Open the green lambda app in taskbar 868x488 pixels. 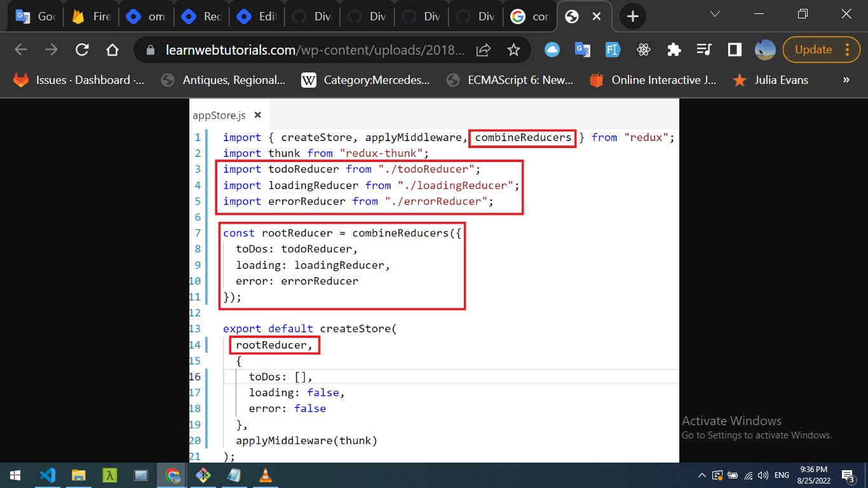pyautogui.click(x=109, y=475)
